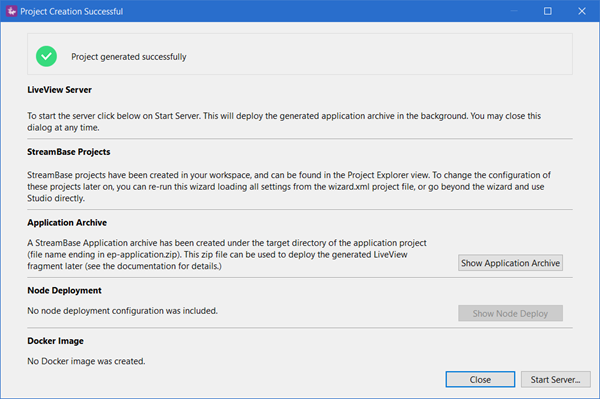Click the green success checkmark icon
This screenshot has width=600, height=399.
coord(46,56)
